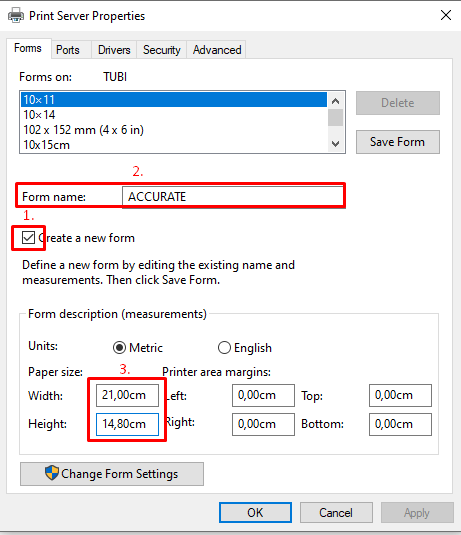Open the Advanced tab
The height and width of the screenshot is (535, 461).
coord(217,50)
